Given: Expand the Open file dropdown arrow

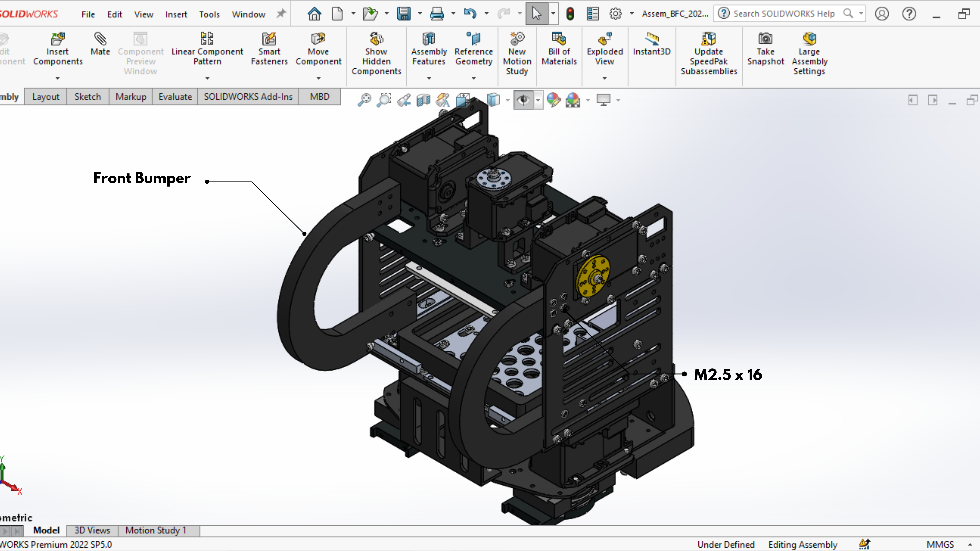Looking at the screenshot, I should pos(386,14).
